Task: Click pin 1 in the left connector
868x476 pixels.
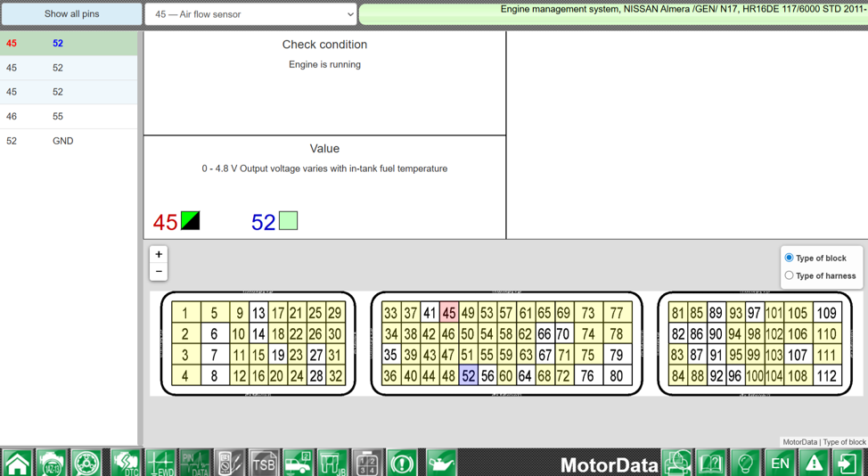Action: pyautogui.click(x=184, y=313)
